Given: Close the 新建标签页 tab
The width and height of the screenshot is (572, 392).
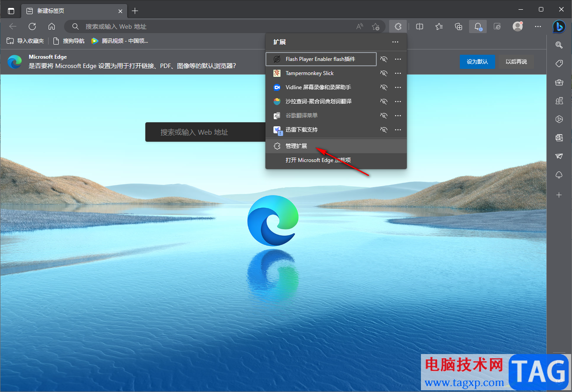Looking at the screenshot, I should tap(120, 11).
